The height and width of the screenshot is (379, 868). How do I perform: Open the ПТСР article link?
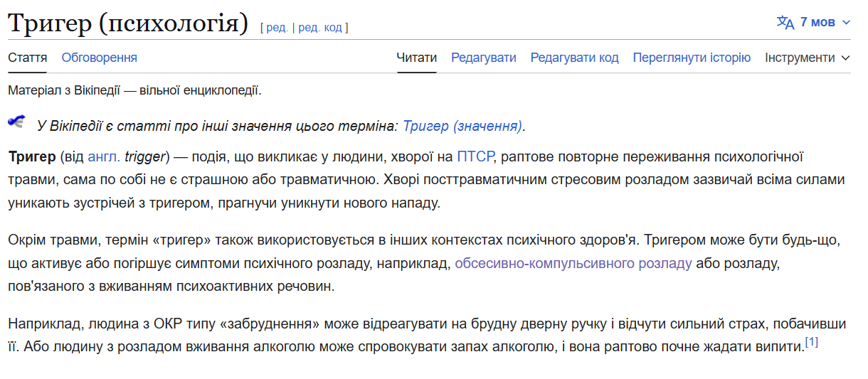[x=475, y=156]
